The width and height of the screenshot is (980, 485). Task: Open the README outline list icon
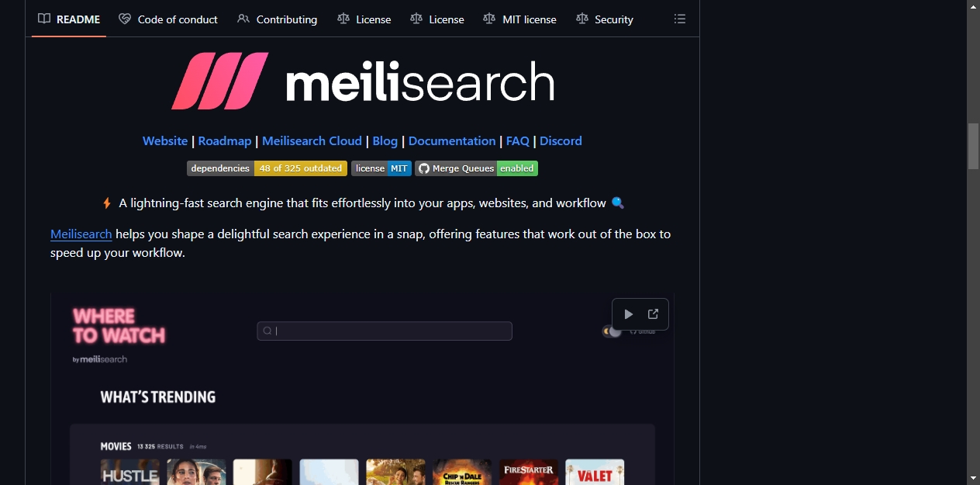pyautogui.click(x=680, y=19)
